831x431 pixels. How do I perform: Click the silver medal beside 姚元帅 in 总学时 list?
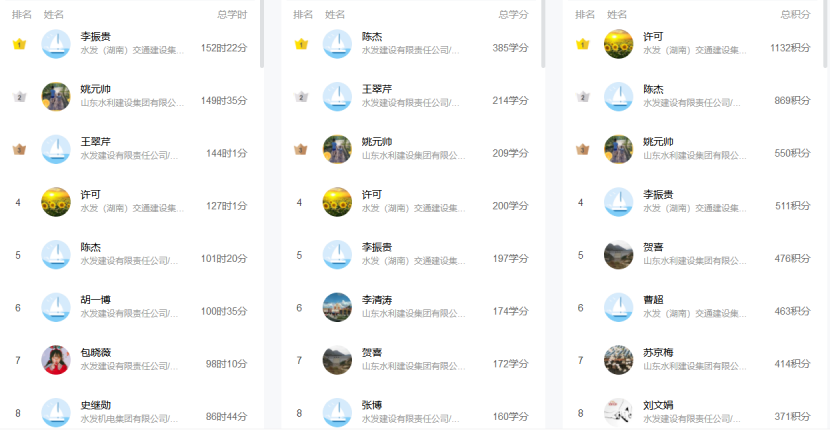pos(18,97)
